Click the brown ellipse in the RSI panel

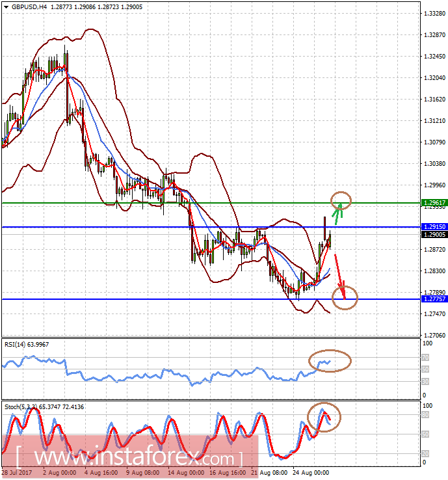(330, 360)
